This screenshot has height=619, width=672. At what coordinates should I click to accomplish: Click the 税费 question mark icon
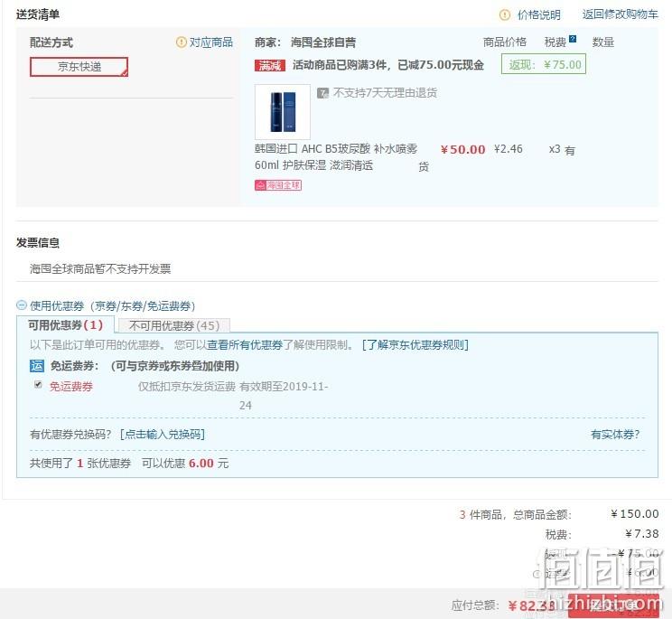pyautogui.click(x=572, y=39)
